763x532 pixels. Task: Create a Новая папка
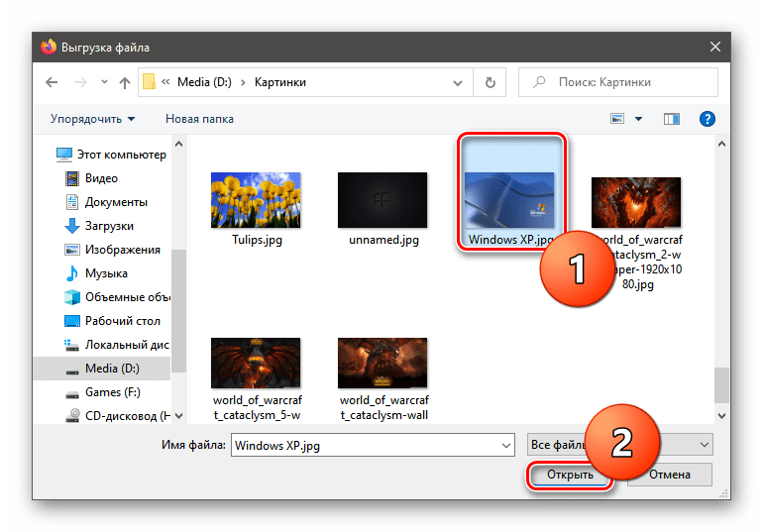(199, 119)
